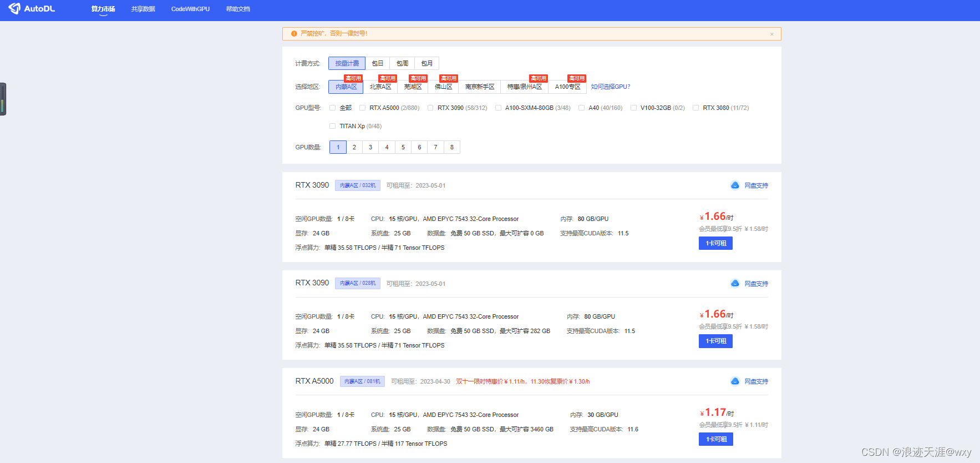Set GPU count to 1

pos(338,147)
